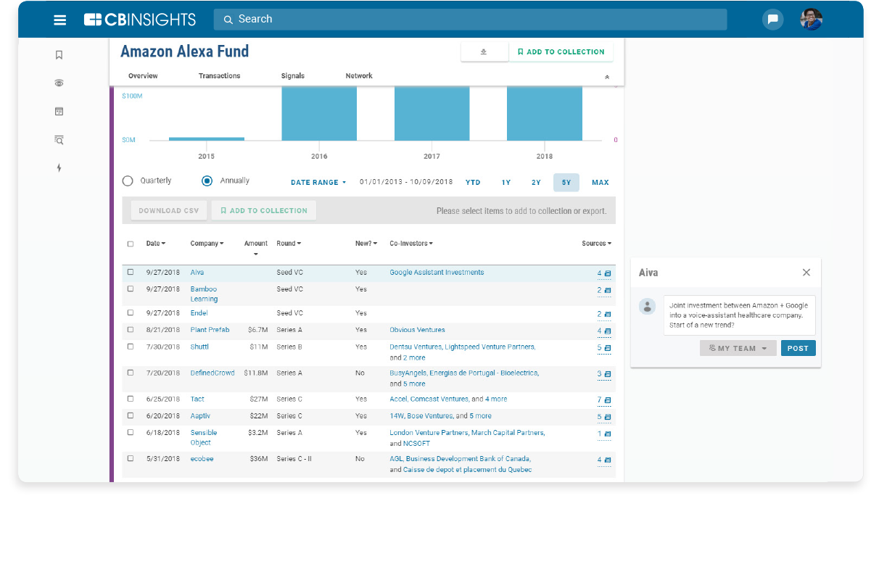Open the advanced search sidebar icon

[x=59, y=140]
